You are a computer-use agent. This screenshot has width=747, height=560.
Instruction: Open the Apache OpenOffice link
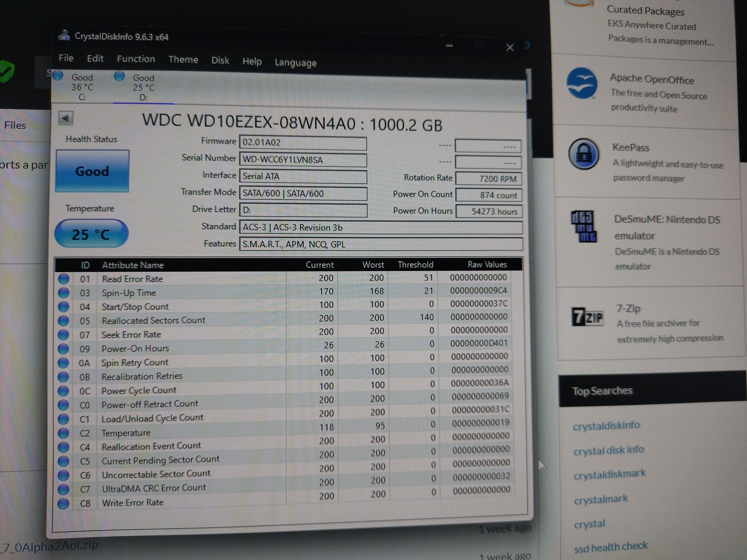pos(652,79)
